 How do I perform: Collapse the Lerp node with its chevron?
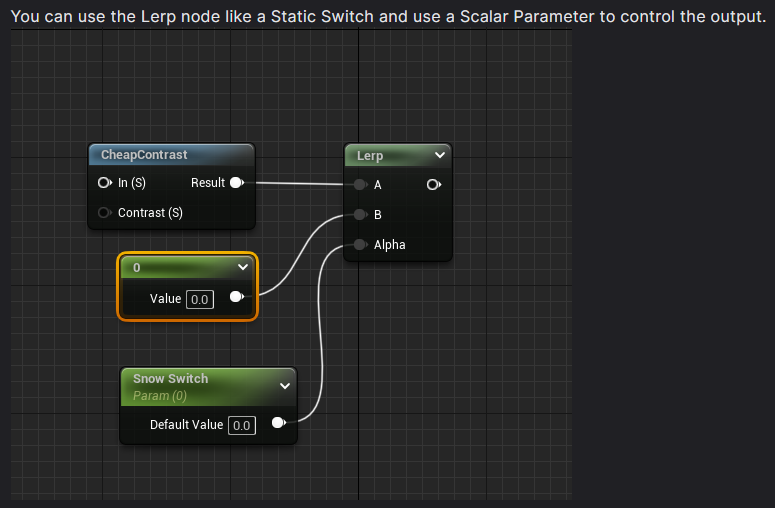point(439,155)
